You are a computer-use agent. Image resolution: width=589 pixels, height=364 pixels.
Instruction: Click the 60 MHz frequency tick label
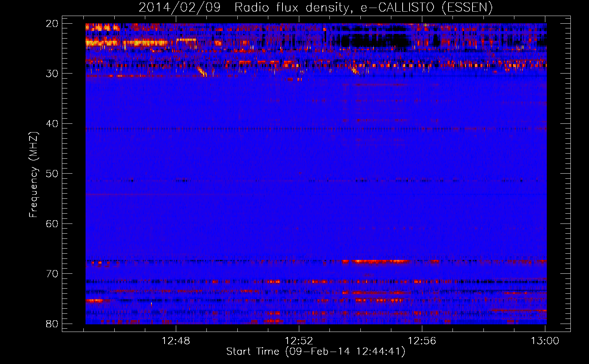(x=52, y=223)
